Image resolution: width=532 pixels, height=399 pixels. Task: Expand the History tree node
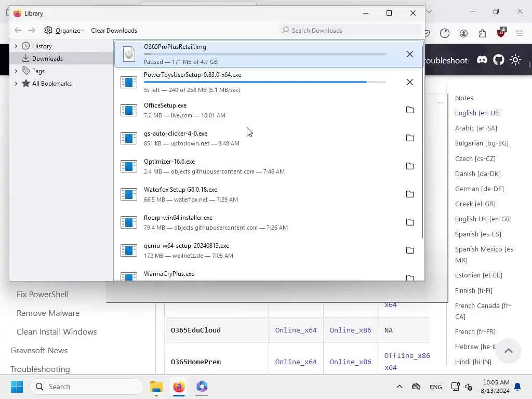point(16,46)
